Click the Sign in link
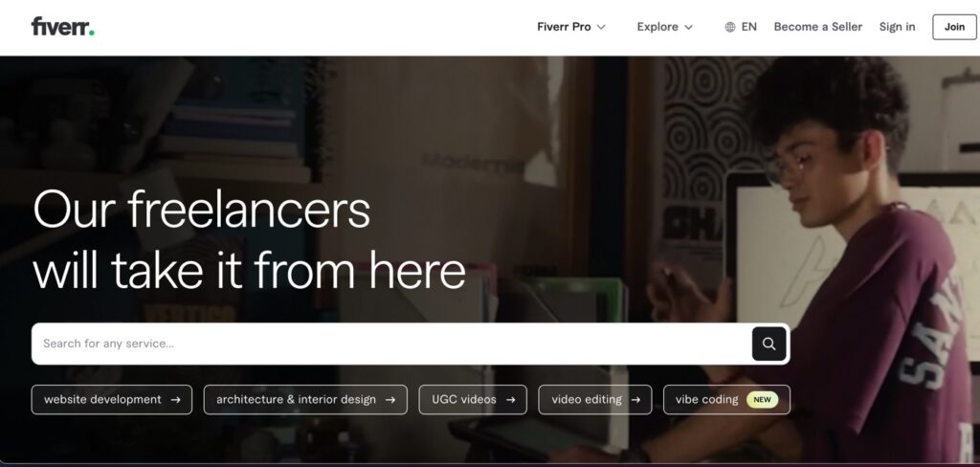The height and width of the screenshot is (467, 980). click(897, 27)
